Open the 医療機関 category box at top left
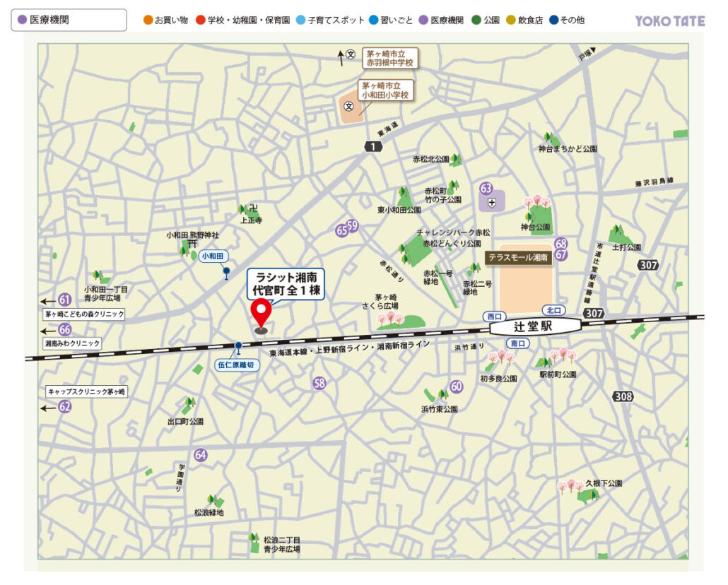The width and height of the screenshot is (728, 585). click(x=69, y=20)
